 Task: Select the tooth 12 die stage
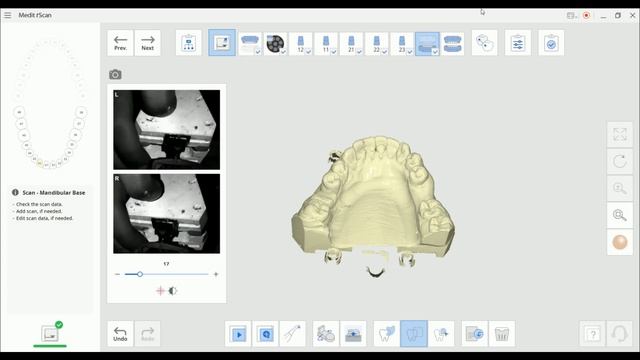point(300,44)
